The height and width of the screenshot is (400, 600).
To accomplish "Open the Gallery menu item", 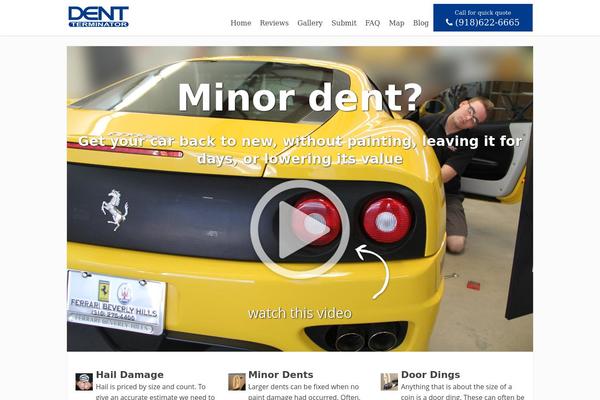I will (x=310, y=23).
